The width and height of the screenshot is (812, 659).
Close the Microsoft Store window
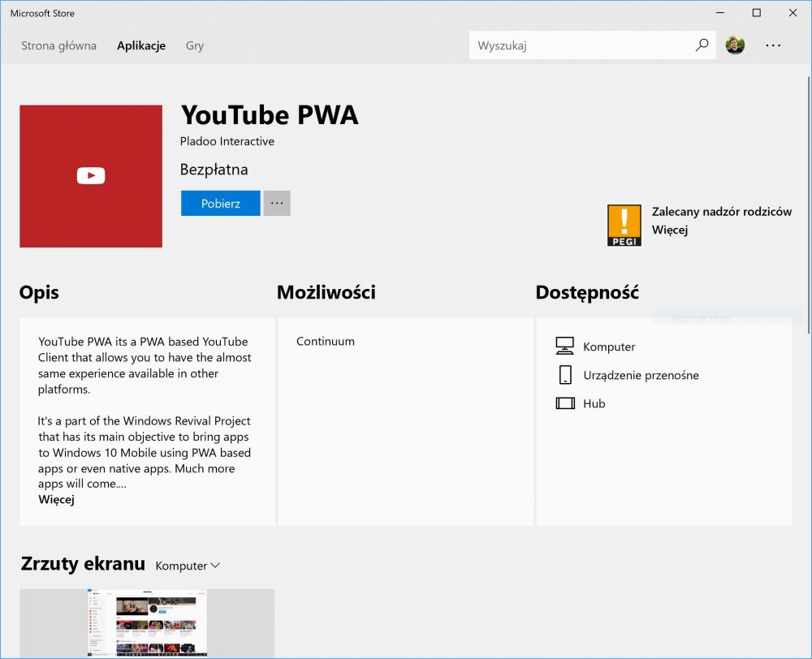tap(793, 13)
